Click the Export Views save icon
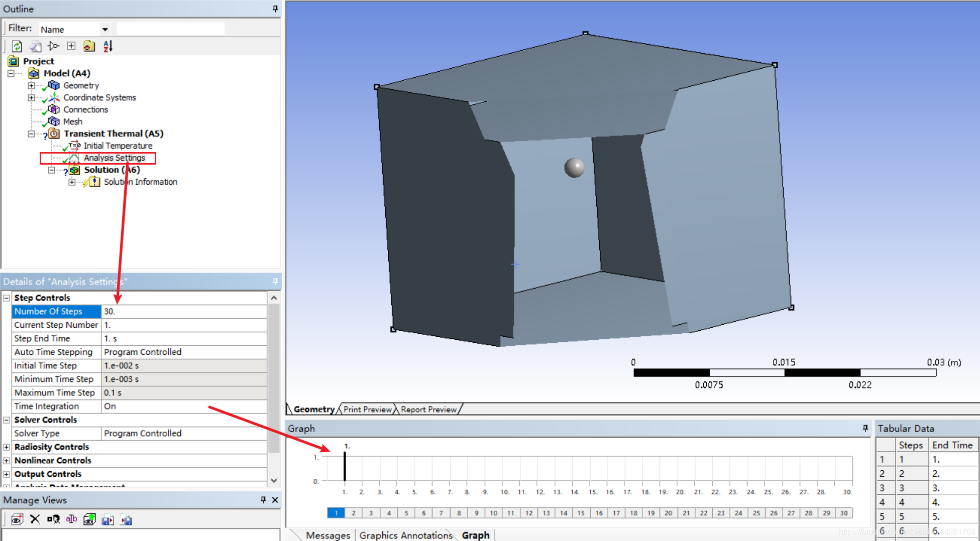Screen dimensions: 980x541 tap(107, 519)
